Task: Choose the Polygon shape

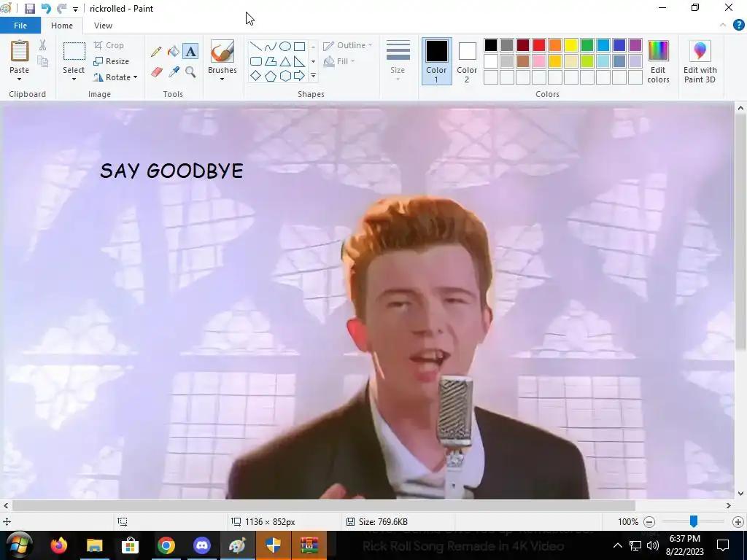Action: 270,61
